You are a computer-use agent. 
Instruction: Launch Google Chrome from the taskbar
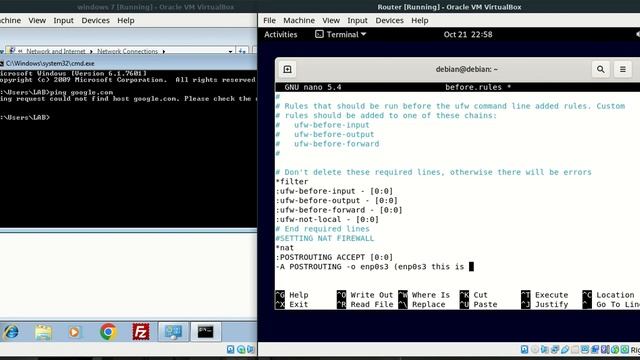pyautogui.click(x=108, y=332)
